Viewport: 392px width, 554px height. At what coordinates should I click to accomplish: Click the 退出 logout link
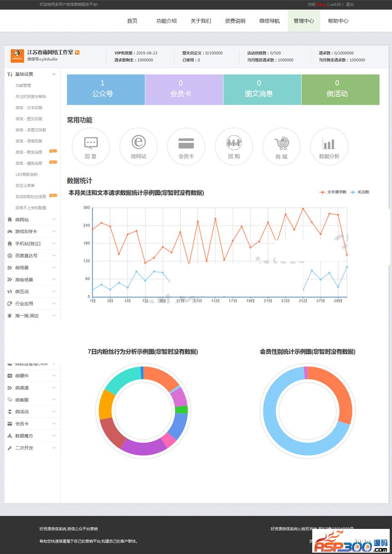350,4
